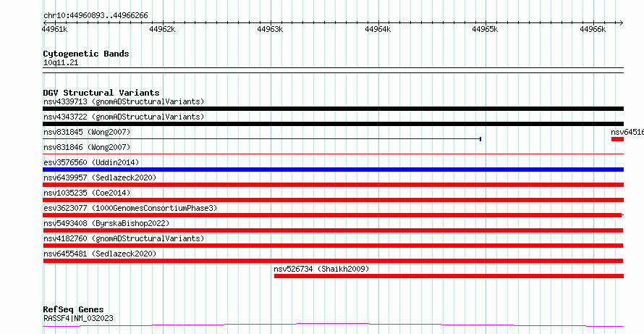Click the 44963k ruler tick label
The image size is (644, 334).
click(270, 29)
